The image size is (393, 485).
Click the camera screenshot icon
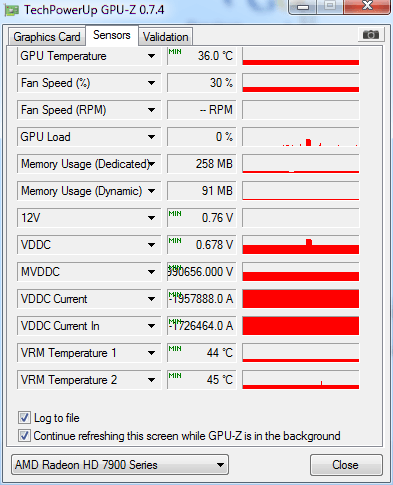point(371,34)
